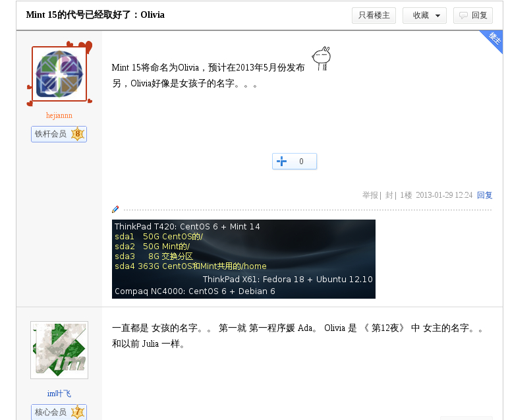
Task: Reply to the 1楼 post via 回复
Action: pos(484,195)
